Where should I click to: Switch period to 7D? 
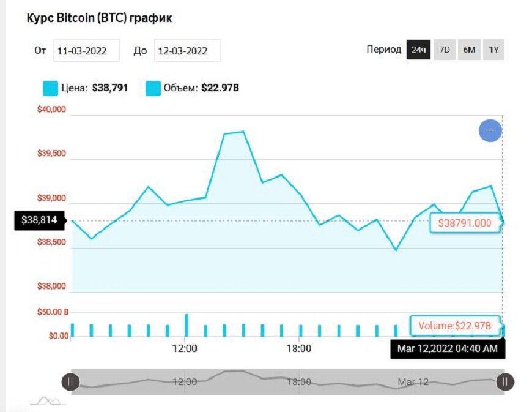pyautogui.click(x=445, y=50)
